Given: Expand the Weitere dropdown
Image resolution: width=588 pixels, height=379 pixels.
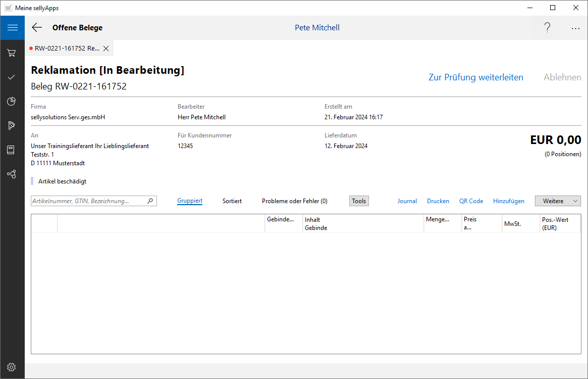Looking at the screenshot, I should [558, 201].
